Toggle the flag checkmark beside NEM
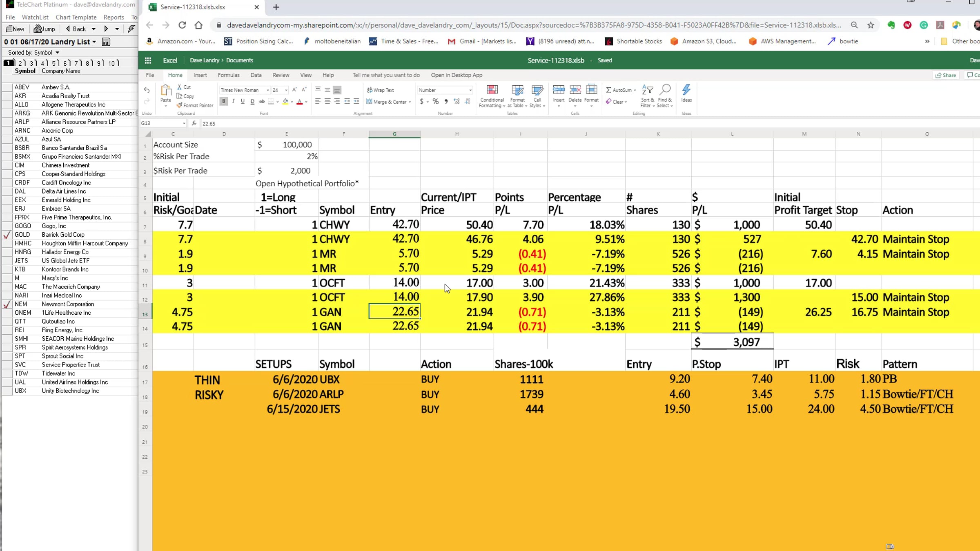Image resolution: width=980 pixels, height=551 pixels. [x=7, y=304]
